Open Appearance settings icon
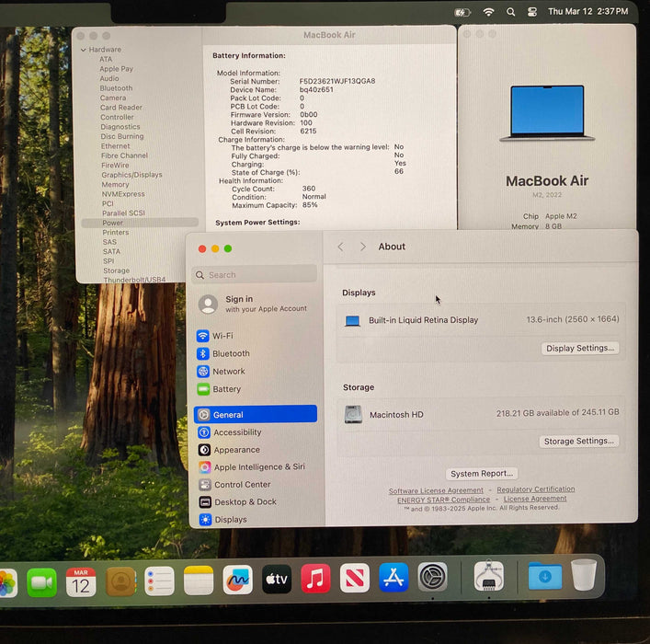The image size is (650, 644). coord(204,450)
